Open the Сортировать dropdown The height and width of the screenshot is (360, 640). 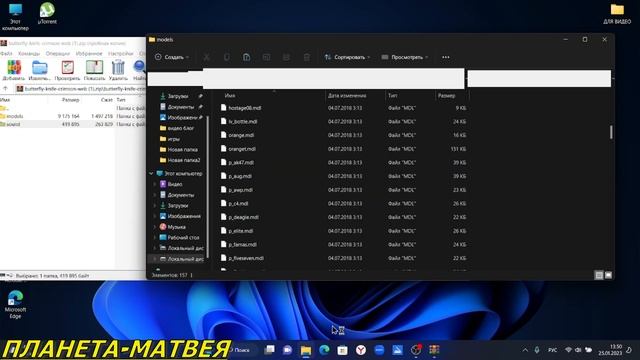click(347, 57)
